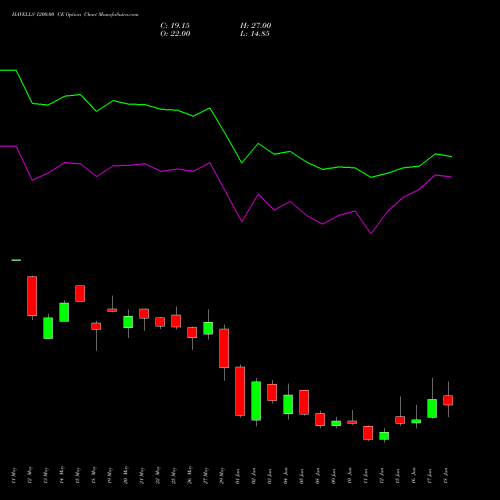Screen dimensions: 500x500
Task: Click the small green dash marker at left
Action: [16, 260]
